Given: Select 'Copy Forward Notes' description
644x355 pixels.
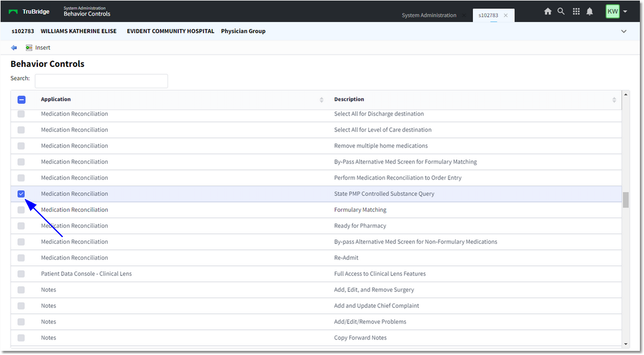Looking at the screenshot, I should (x=360, y=338).
